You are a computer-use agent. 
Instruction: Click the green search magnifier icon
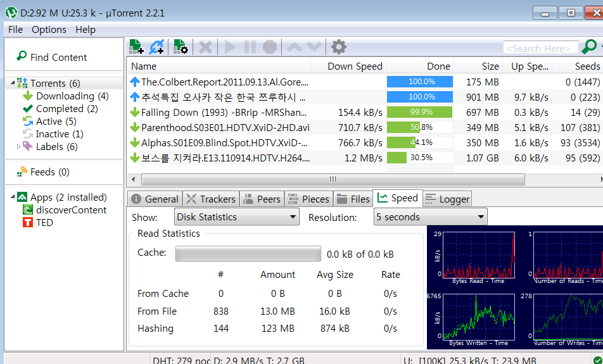click(588, 47)
